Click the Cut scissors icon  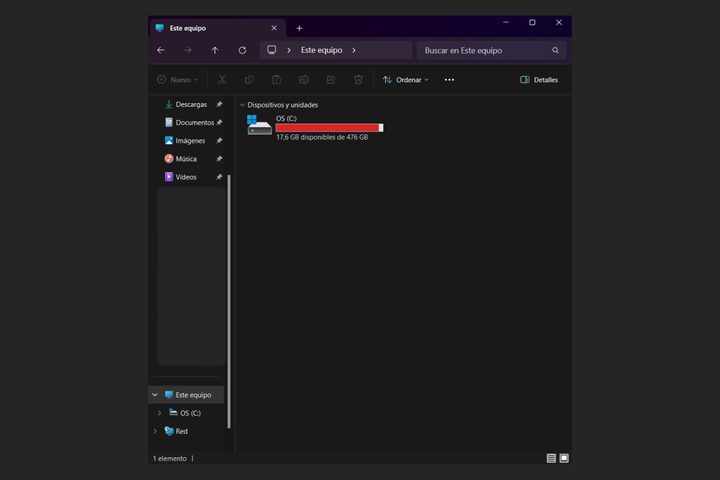[222, 80]
